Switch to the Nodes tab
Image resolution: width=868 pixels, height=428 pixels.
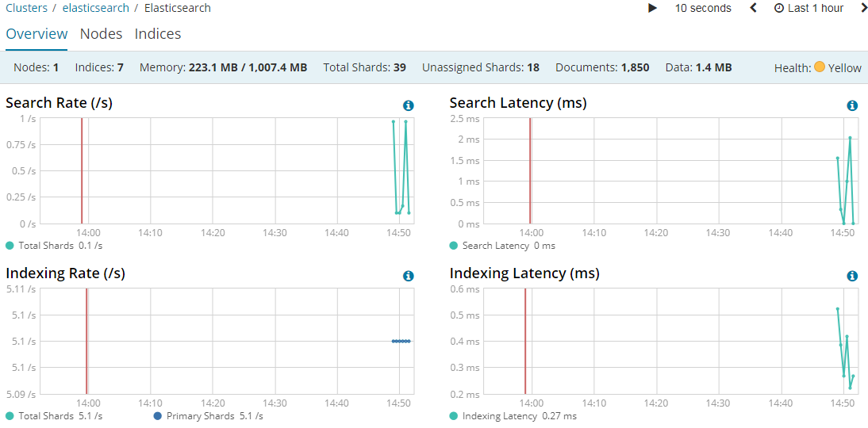[101, 34]
